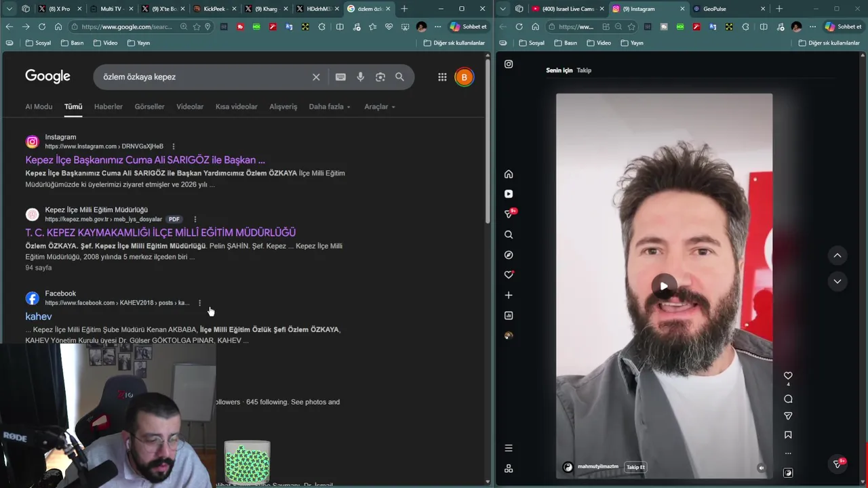
Task: Select Takip feed tab on Instagram
Action: pos(584,70)
